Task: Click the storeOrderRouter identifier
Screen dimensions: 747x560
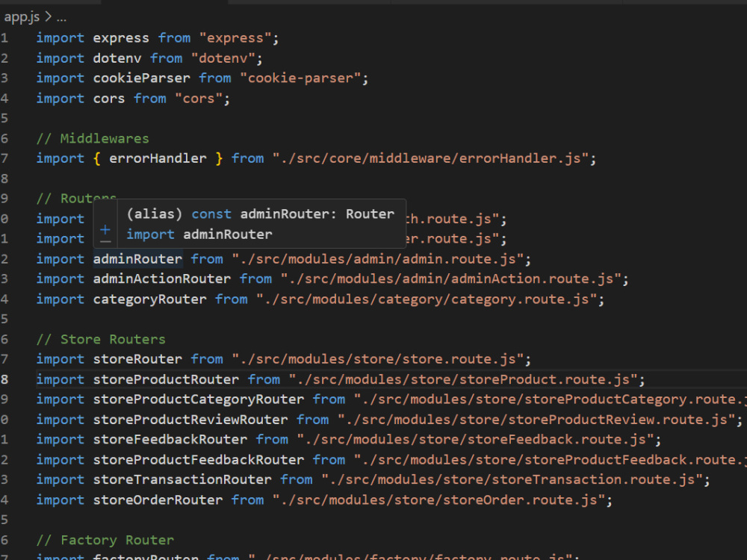Action: click(x=158, y=500)
